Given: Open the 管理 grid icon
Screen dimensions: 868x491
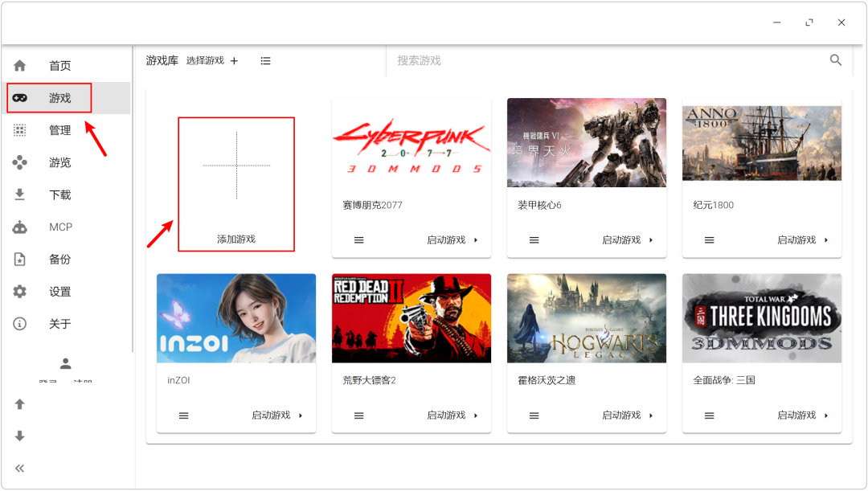Looking at the screenshot, I should point(20,130).
